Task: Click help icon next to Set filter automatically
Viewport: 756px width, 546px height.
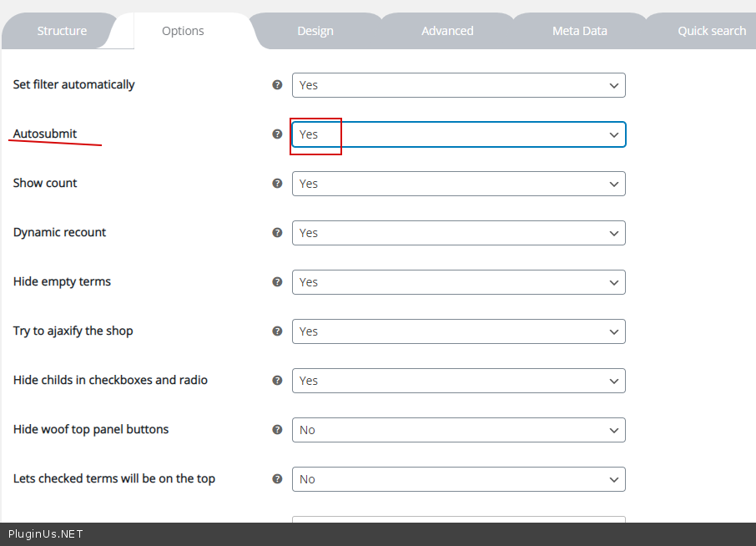Action: (277, 85)
